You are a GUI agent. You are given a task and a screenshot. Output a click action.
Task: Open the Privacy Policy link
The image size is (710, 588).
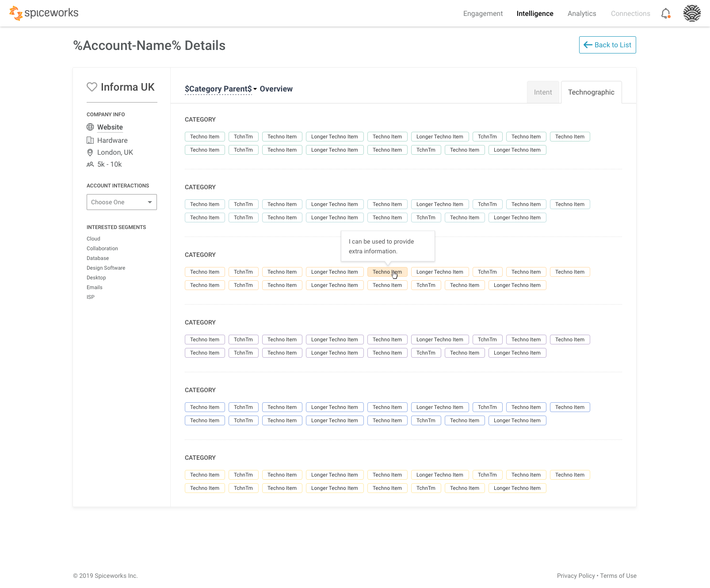tap(576, 576)
